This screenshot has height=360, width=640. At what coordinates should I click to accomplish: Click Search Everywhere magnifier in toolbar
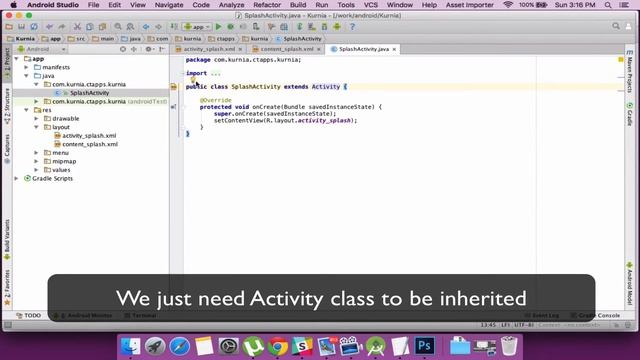616,27
